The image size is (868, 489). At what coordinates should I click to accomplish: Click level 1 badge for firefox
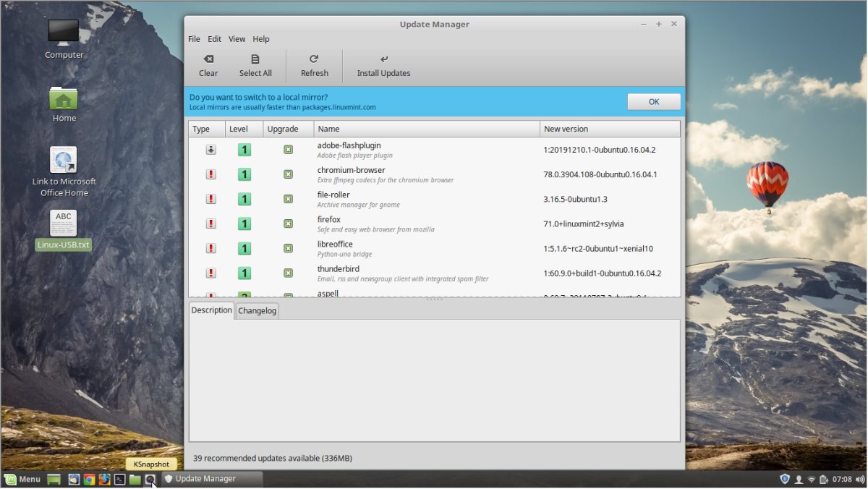pos(244,224)
